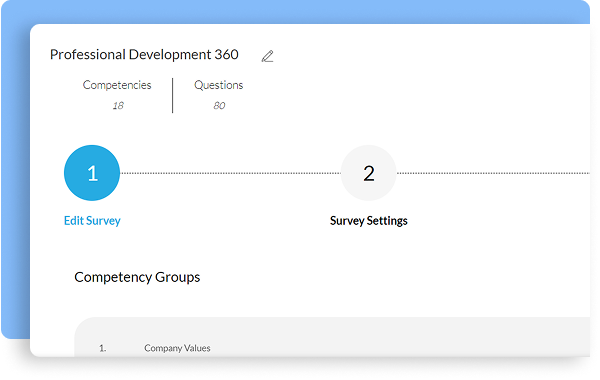Click dotted progress line between steps 1 and 2
Screen dimensions: 600x380
tap(230, 173)
